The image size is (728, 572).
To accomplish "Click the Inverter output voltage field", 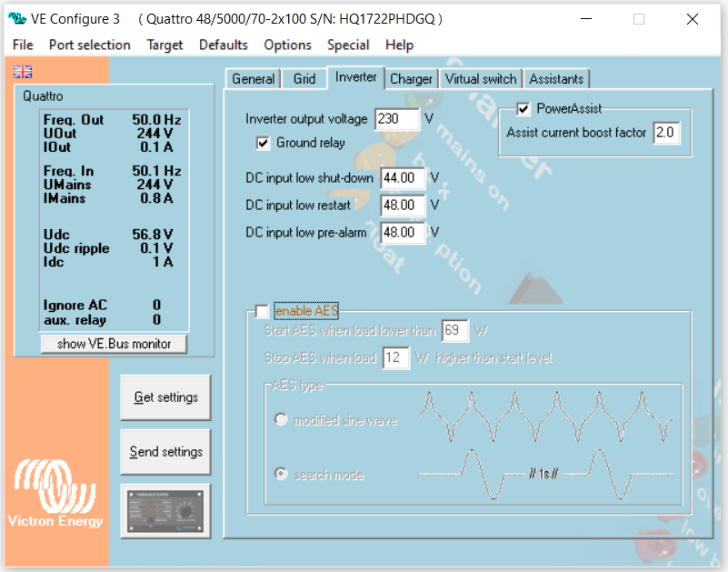I will [397, 119].
